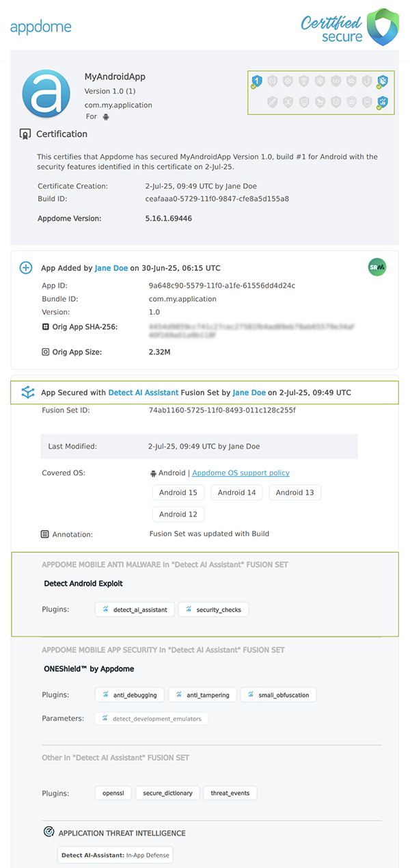Expand the App Added section via the plus icon
Screen dimensions: 410x868
point(25,267)
